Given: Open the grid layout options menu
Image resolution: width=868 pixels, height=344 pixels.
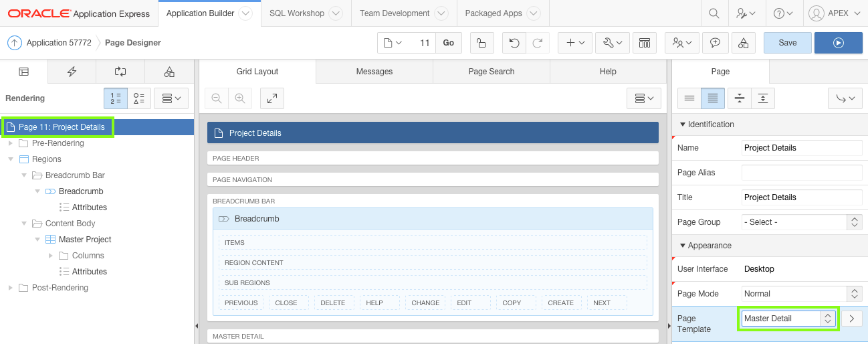Looking at the screenshot, I should click(644, 98).
